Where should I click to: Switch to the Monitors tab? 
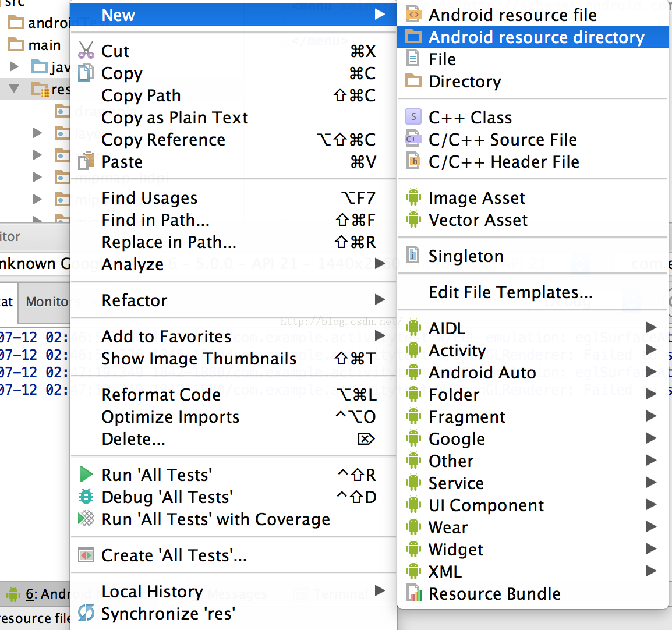point(46,302)
